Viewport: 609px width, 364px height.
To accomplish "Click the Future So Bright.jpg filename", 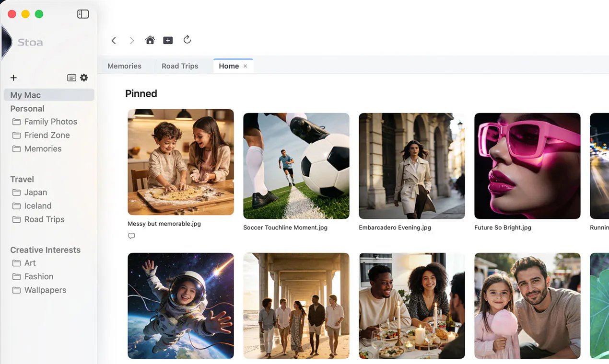I will point(503,227).
